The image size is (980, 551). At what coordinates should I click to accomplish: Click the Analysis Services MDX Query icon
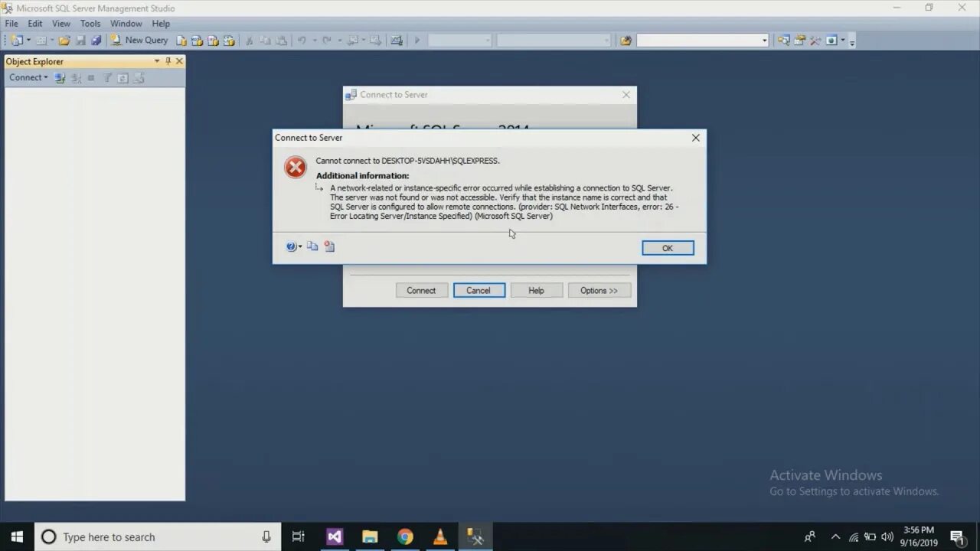pos(197,40)
